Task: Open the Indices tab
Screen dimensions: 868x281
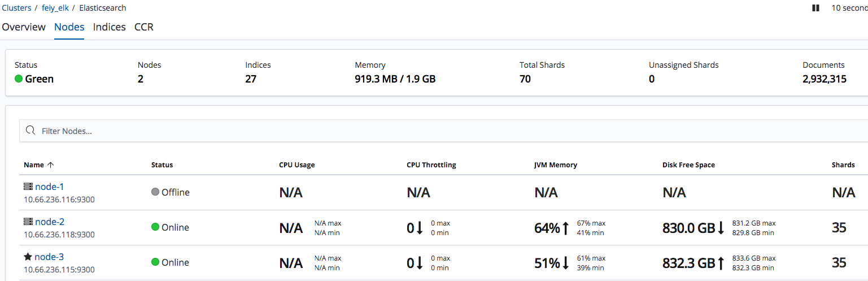Action: [x=109, y=27]
